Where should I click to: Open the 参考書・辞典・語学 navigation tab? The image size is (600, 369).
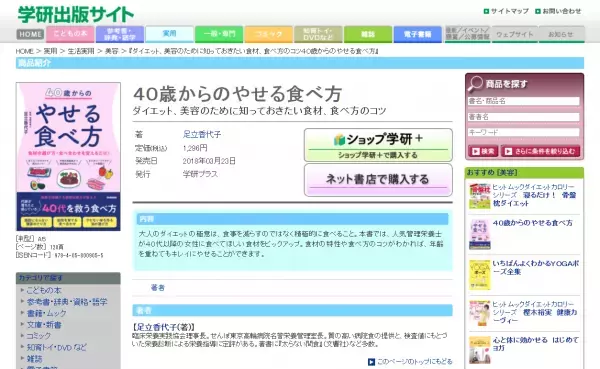click(x=120, y=34)
